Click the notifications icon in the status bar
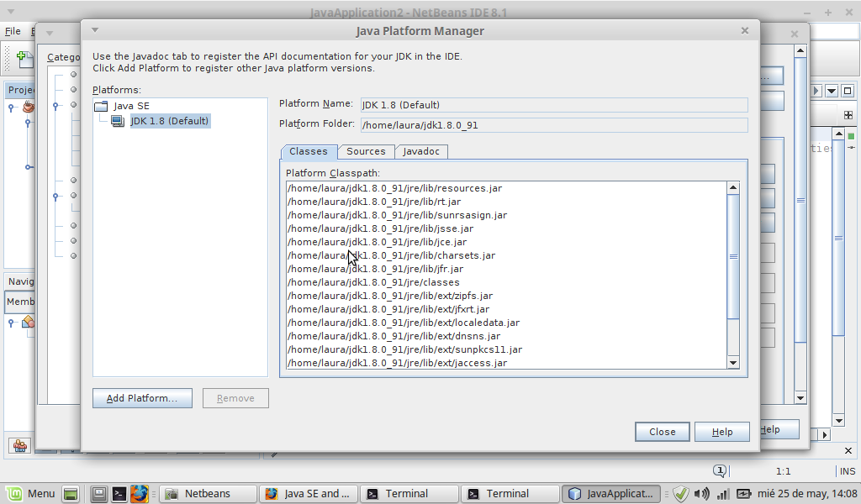 (720, 471)
